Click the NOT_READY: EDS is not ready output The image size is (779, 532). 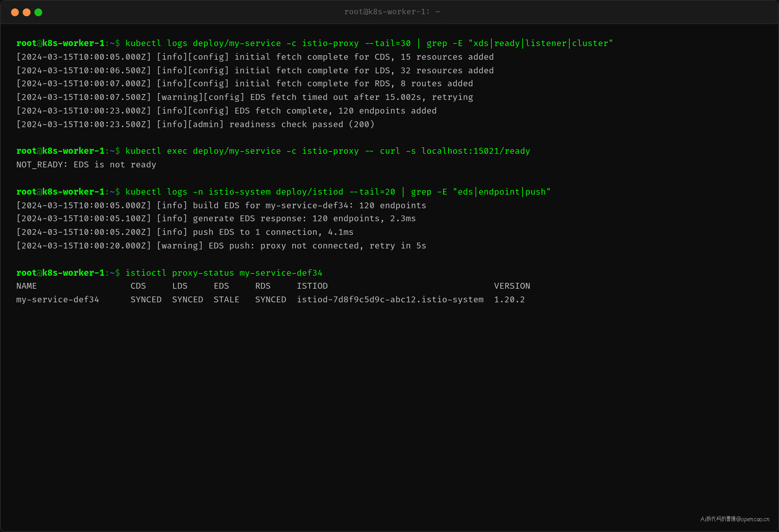click(x=86, y=164)
